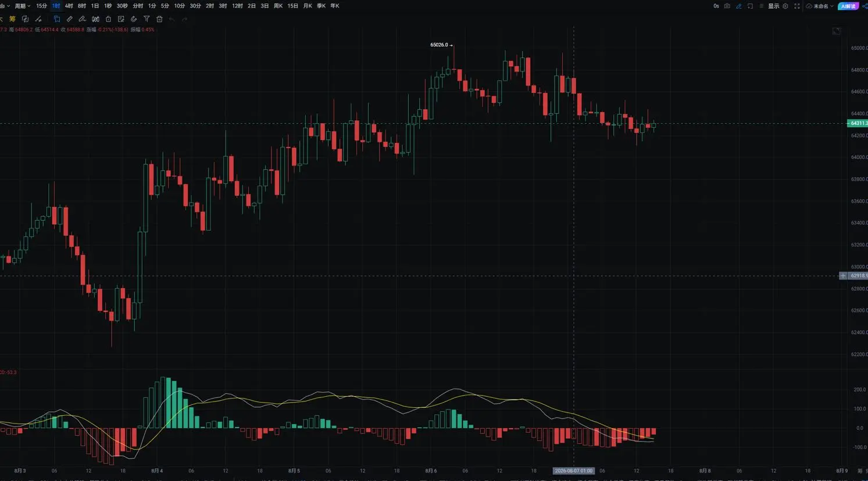Select the 30秒 interval

pyautogui.click(x=122, y=6)
